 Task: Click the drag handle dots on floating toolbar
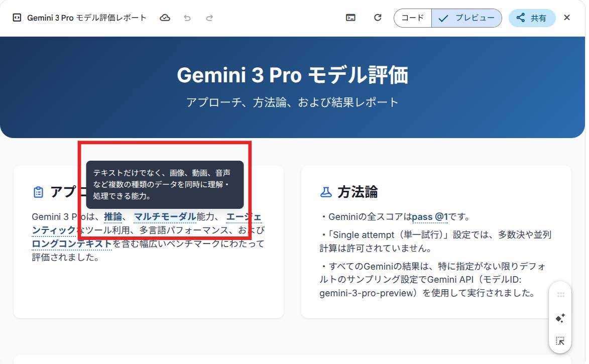click(560, 295)
